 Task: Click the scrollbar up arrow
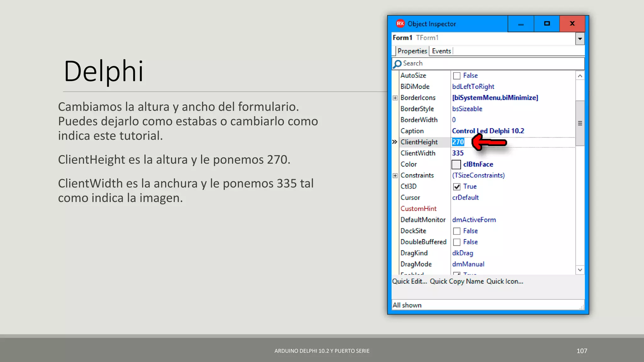[580, 76]
